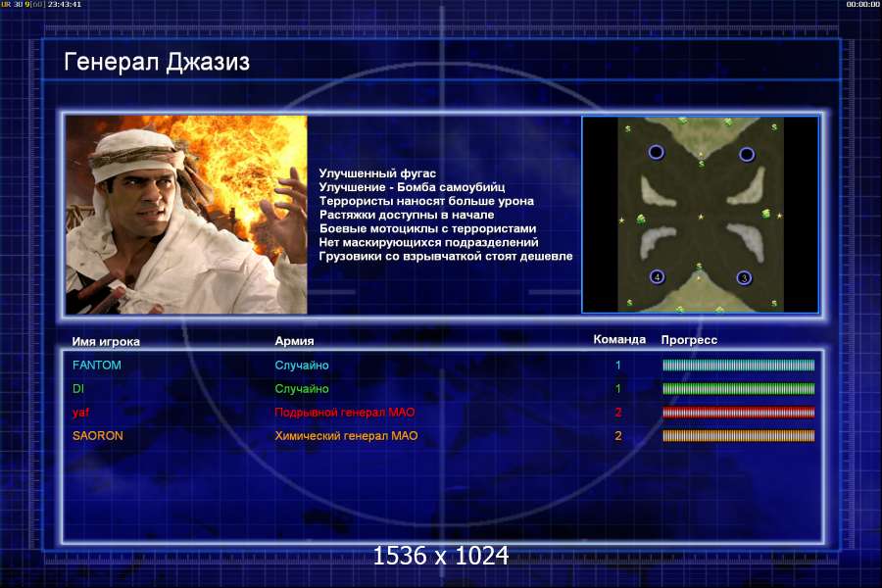Click the "Имя игрока" column header
The width and height of the screenshot is (882, 588).
click(x=106, y=342)
